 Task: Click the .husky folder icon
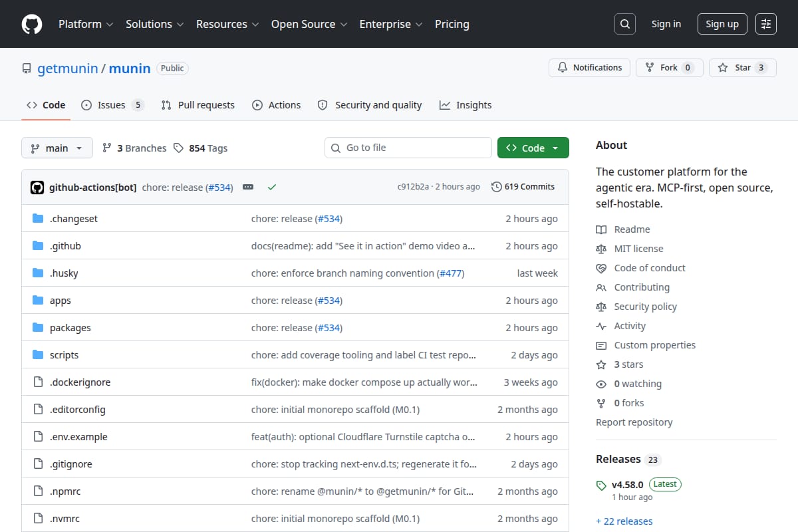(x=38, y=273)
